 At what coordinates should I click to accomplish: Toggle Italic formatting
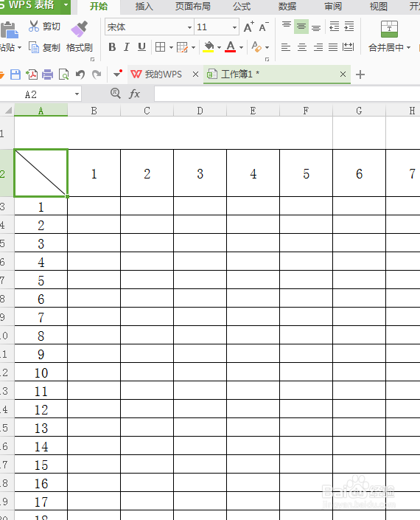click(x=127, y=47)
